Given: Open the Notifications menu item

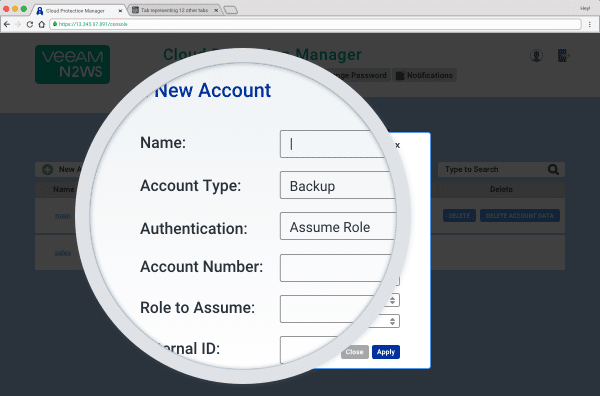Looking at the screenshot, I should click(424, 75).
